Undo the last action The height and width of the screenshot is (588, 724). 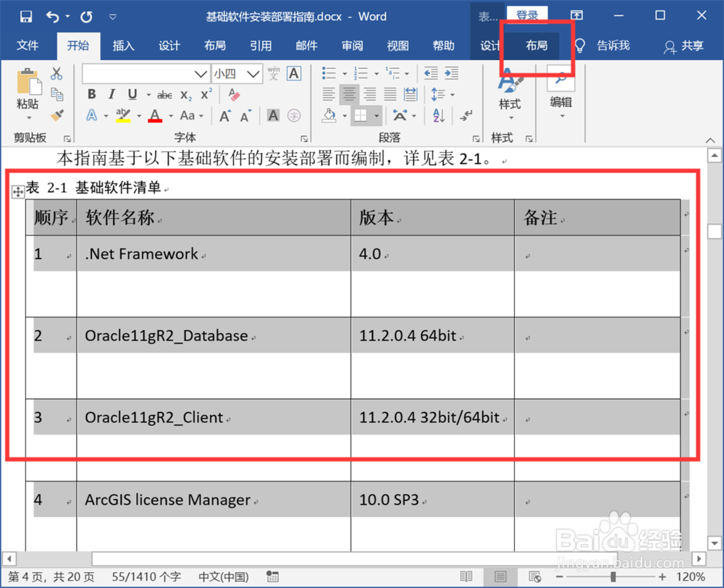[x=53, y=17]
